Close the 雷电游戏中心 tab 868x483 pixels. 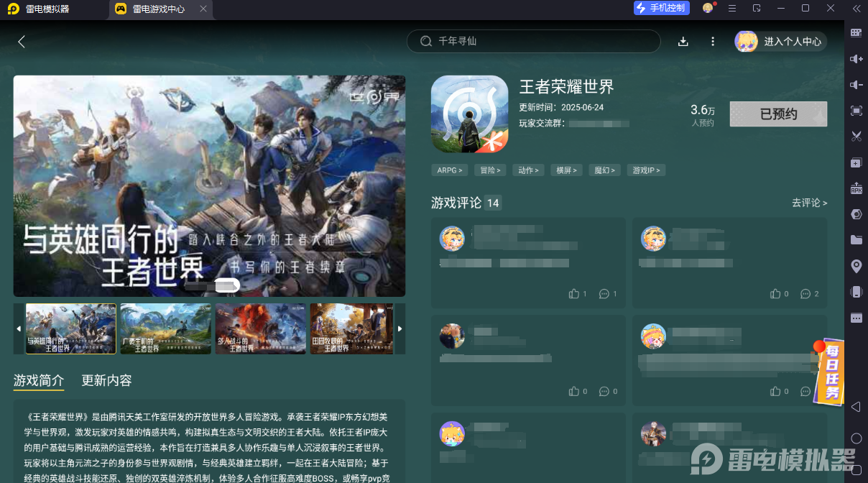[x=203, y=9]
